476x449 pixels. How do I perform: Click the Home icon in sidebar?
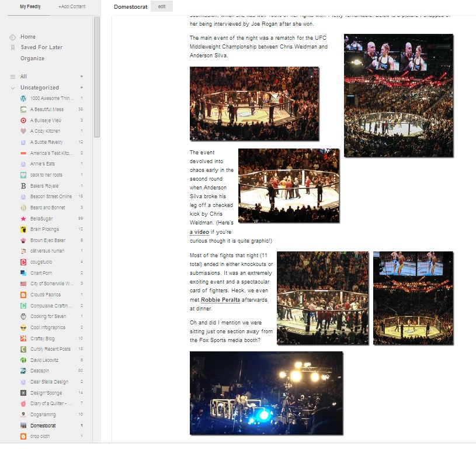pos(12,37)
